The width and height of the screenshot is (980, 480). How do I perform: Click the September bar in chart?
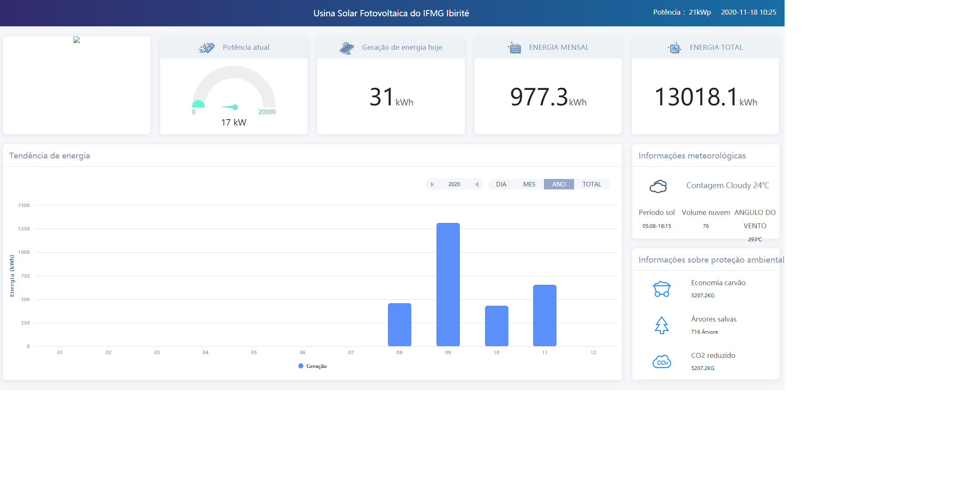[x=448, y=284]
